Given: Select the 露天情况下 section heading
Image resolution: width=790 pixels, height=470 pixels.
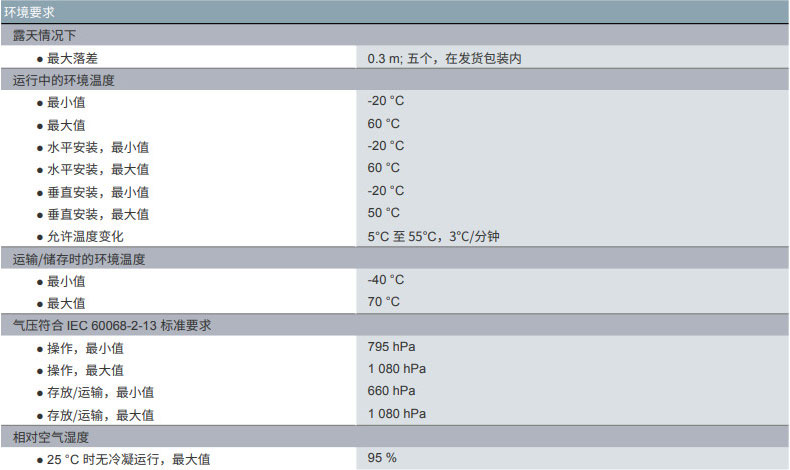Looking at the screenshot, I should pyautogui.click(x=44, y=36).
